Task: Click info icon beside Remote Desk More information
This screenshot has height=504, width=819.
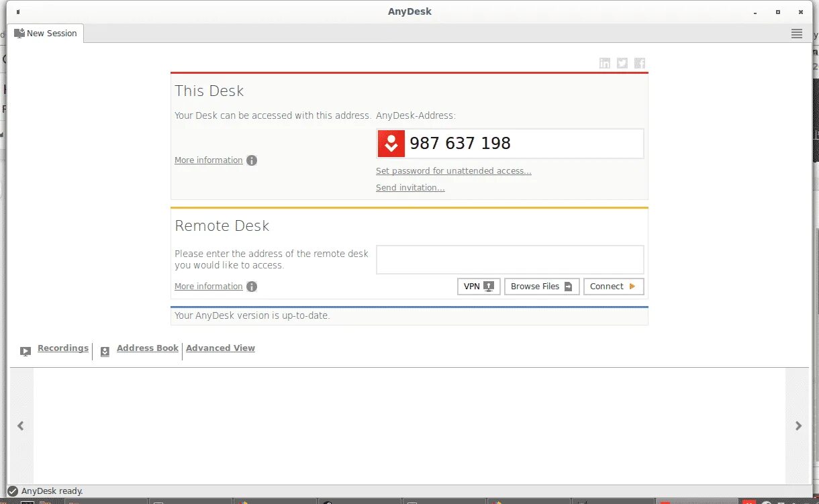Action: (252, 287)
